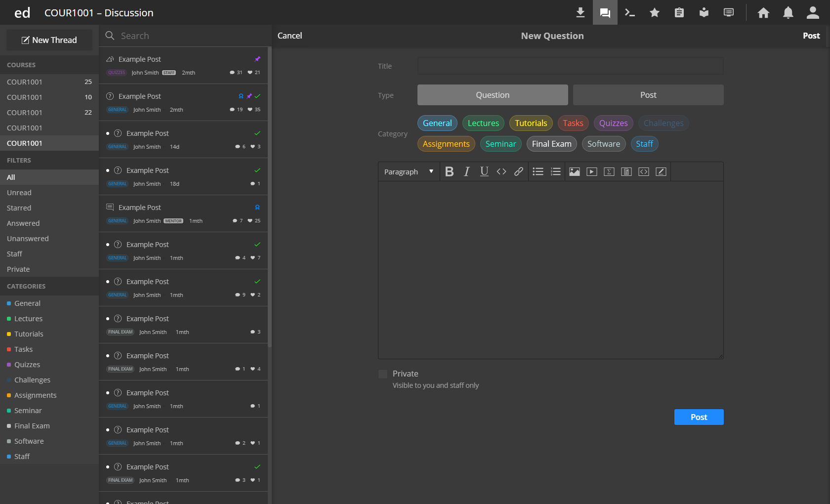
Task: Toggle bold formatting
Action: click(x=449, y=171)
